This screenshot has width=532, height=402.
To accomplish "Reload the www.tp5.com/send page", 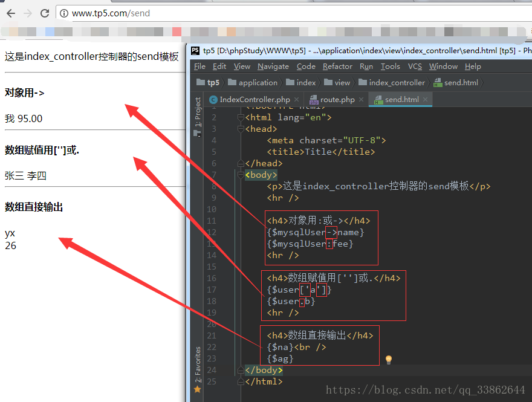I will [45, 13].
